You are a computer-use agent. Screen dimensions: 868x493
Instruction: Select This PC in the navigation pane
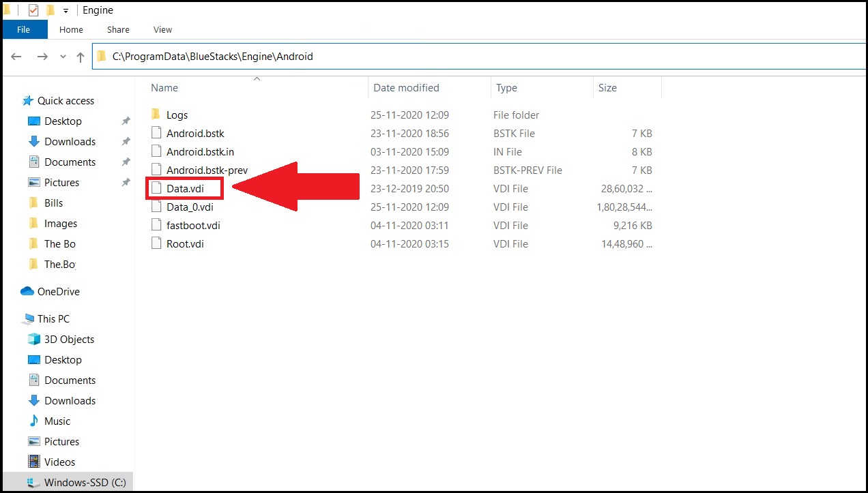pyautogui.click(x=53, y=318)
